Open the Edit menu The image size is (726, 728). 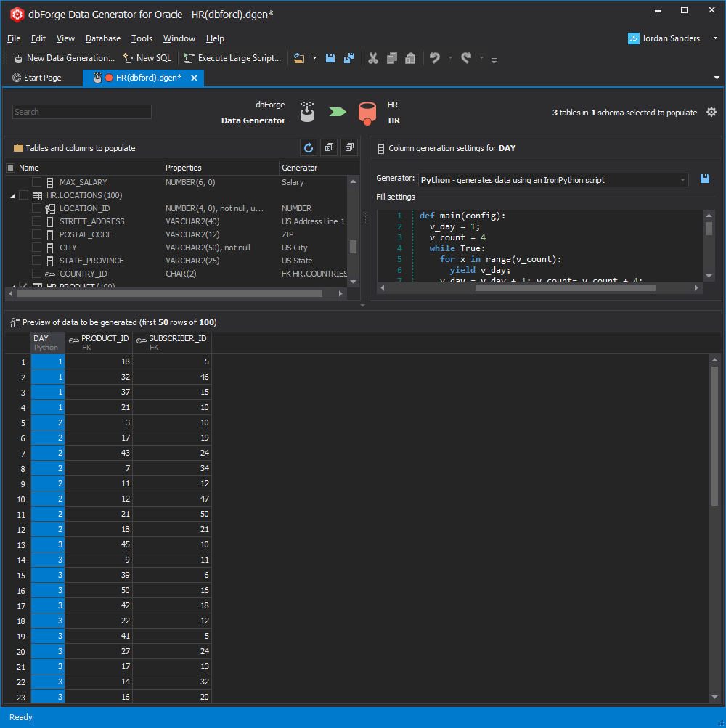(38, 38)
